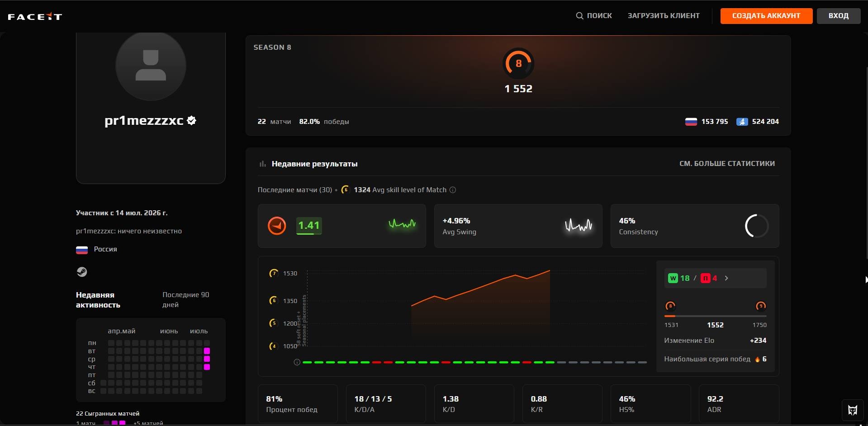This screenshot has width=868, height=426.
Task: Click the Russia flag beside Россия
Action: pyautogui.click(x=82, y=250)
